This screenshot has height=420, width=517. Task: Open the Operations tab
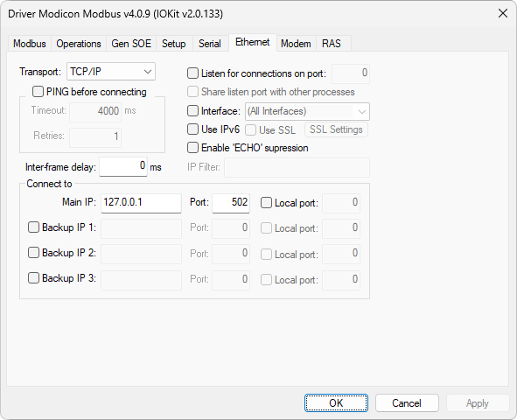tap(79, 44)
